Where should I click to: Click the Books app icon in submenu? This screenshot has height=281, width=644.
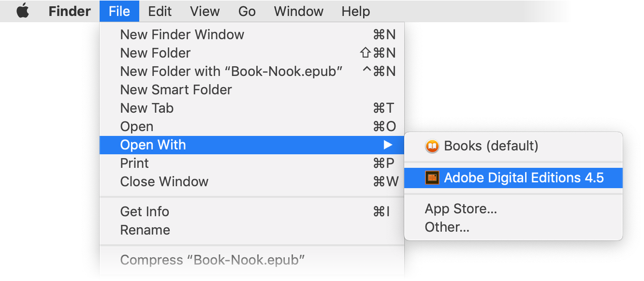click(432, 146)
